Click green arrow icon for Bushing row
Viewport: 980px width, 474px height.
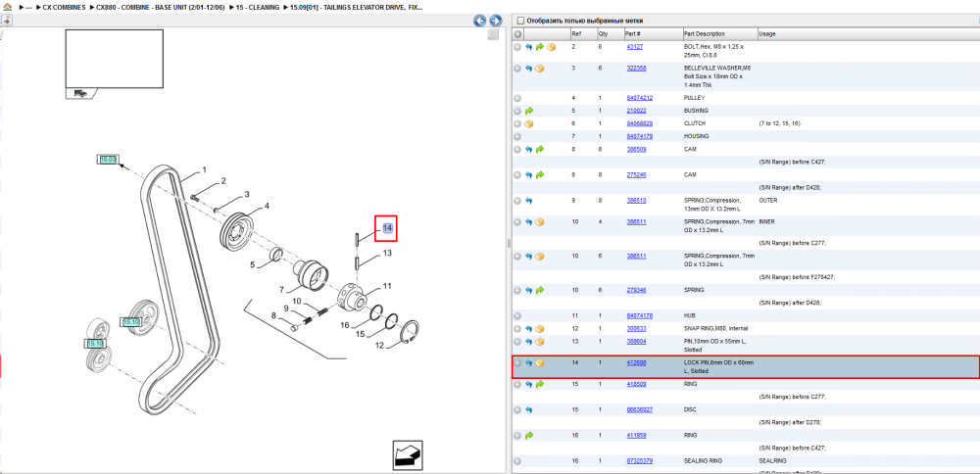[x=529, y=111]
